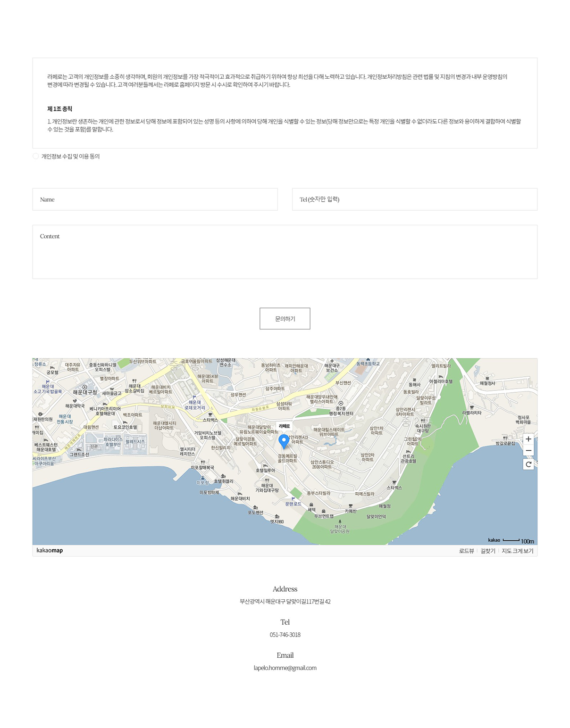
Task: Click the 아젤리아호텔 label on the map
Action: pos(441,381)
